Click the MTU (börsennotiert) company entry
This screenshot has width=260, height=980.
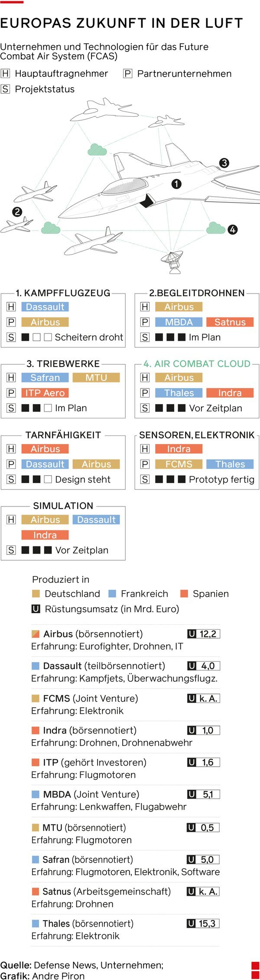pyautogui.click(x=84, y=827)
